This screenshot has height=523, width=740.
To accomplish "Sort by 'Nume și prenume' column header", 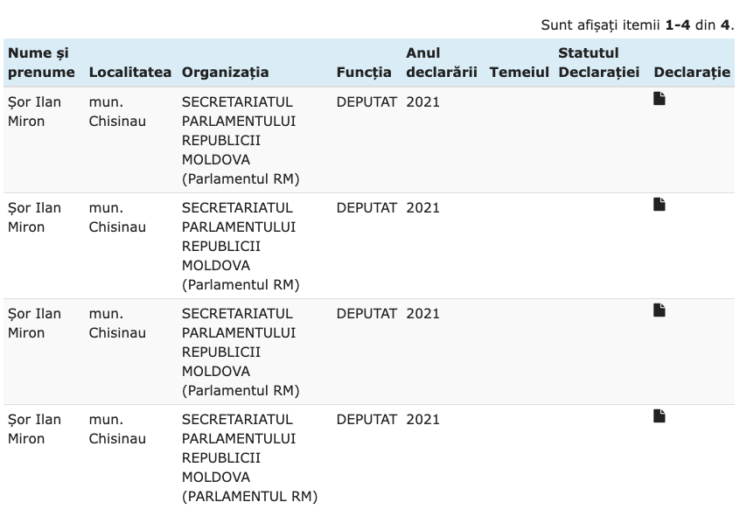I will click(x=41, y=62).
